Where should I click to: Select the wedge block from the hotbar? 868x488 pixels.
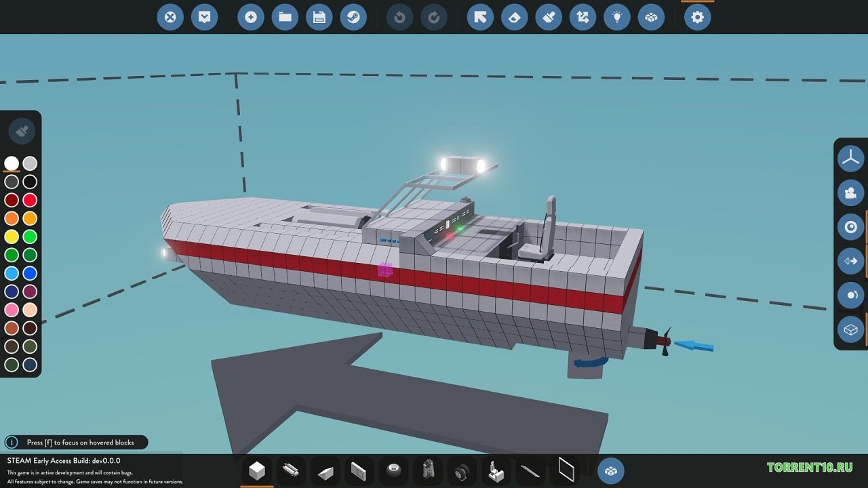pyautogui.click(x=325, y=470)
